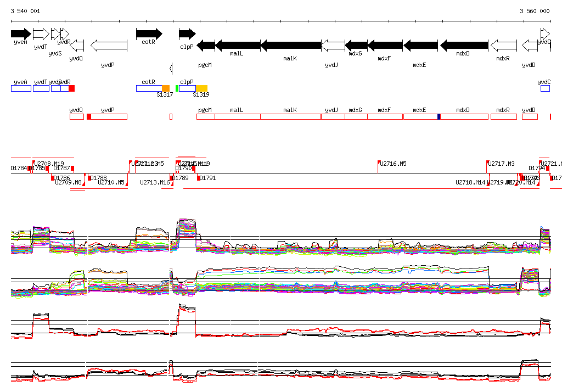
Task: Select the black mdxF gene arrow
Action: tap(385, 46)
